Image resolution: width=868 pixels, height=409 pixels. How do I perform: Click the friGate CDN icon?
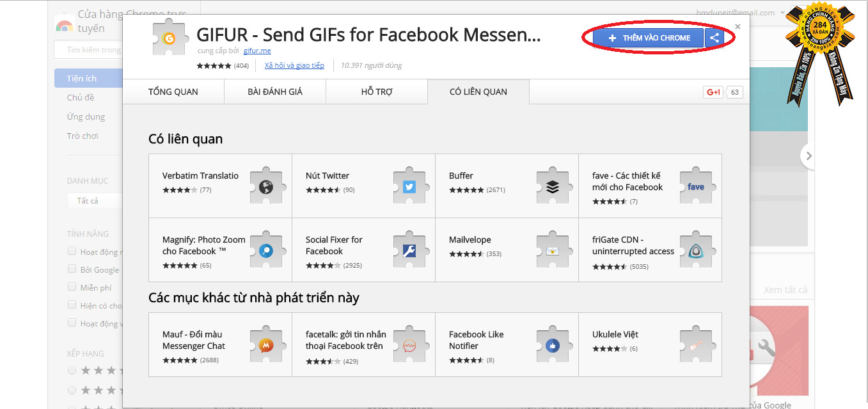pos(696,250)
